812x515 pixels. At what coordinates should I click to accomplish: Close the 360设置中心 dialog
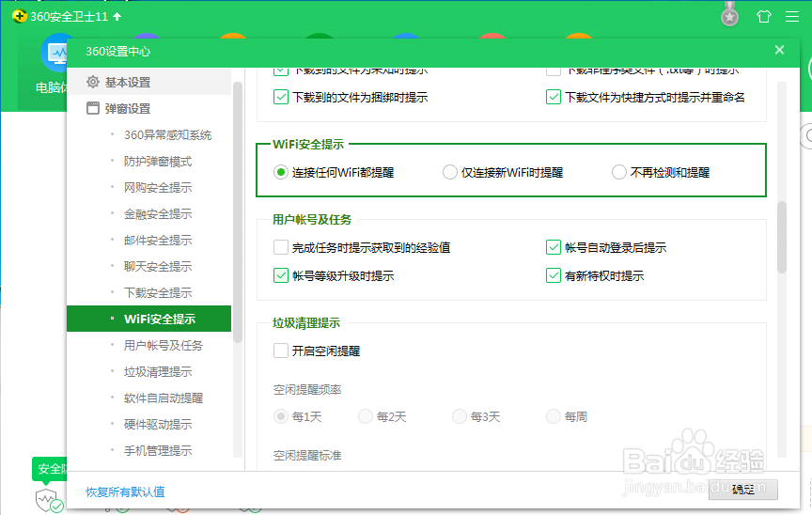(779, 50)
